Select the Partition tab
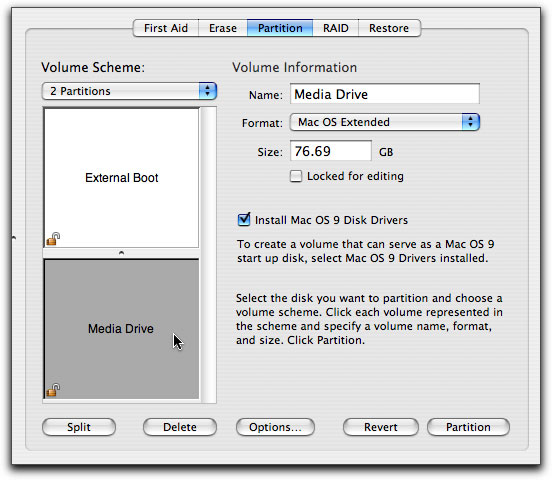 point(280,28)
